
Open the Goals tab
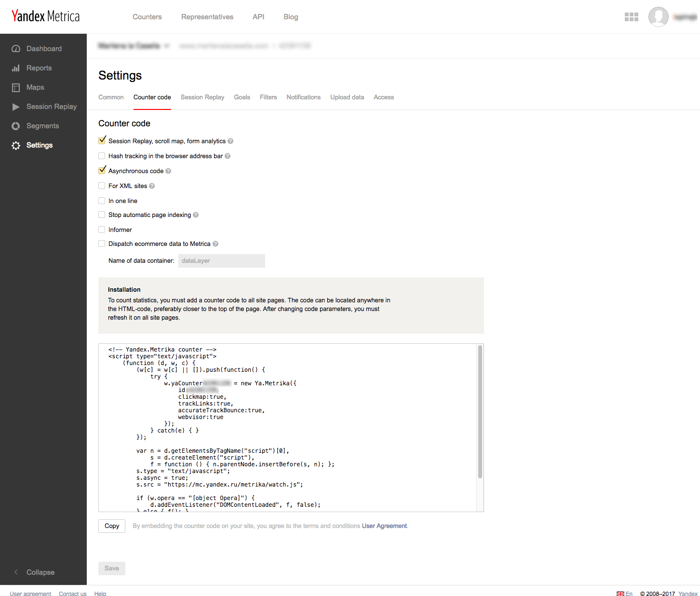(x=242, y=97)
